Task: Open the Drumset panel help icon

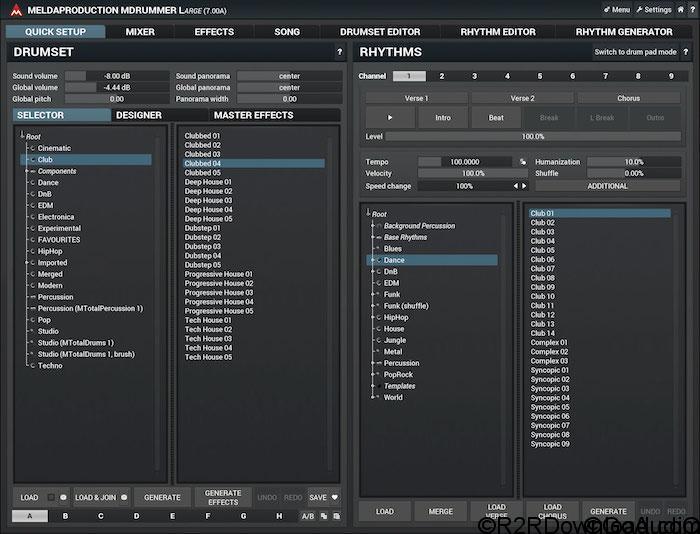Action: pos(340,52)
